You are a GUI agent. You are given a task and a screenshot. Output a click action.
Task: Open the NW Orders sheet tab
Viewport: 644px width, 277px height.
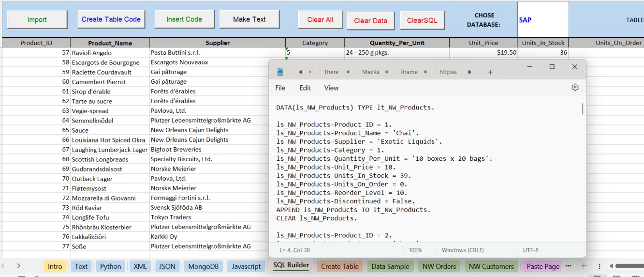439,266
